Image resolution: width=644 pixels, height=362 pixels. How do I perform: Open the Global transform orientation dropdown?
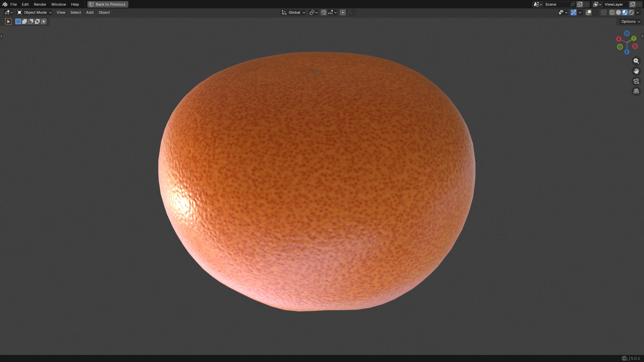pyautogui.click(x=293, y=12)
